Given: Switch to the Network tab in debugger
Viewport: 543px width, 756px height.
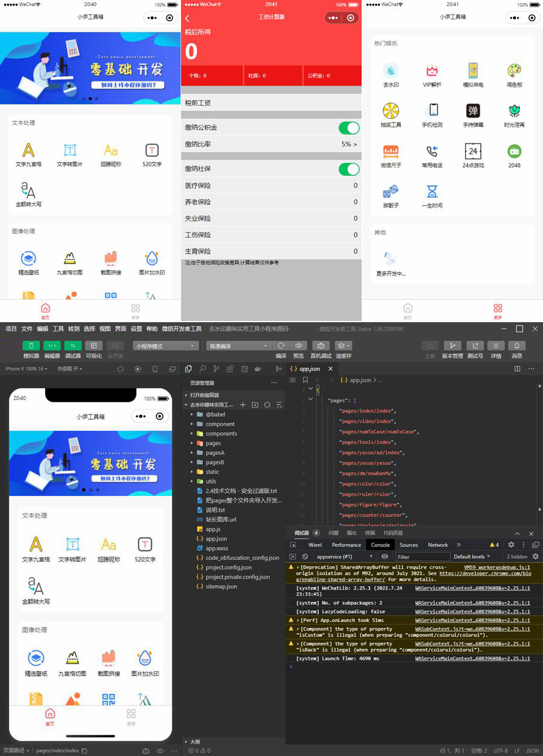Looking at the screenshot, I should [x=437, y=544].
